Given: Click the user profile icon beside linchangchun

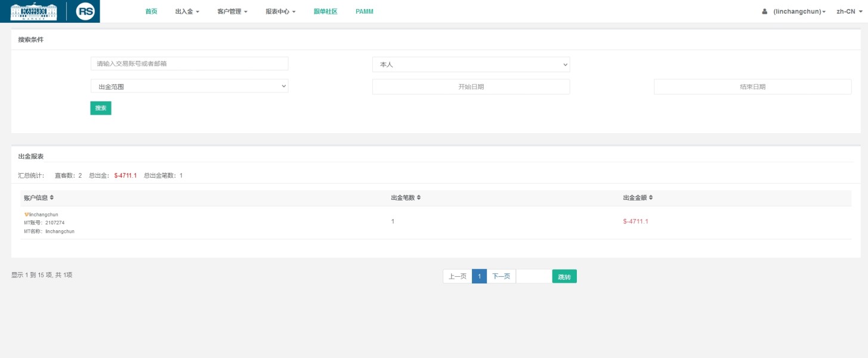Looking at the screenshot, I should coord(765,11).
